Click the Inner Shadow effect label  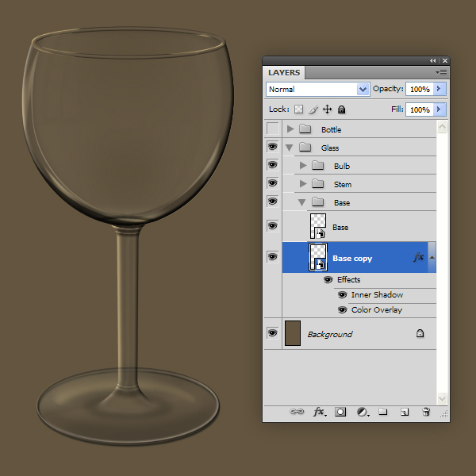tap(377, 295)
